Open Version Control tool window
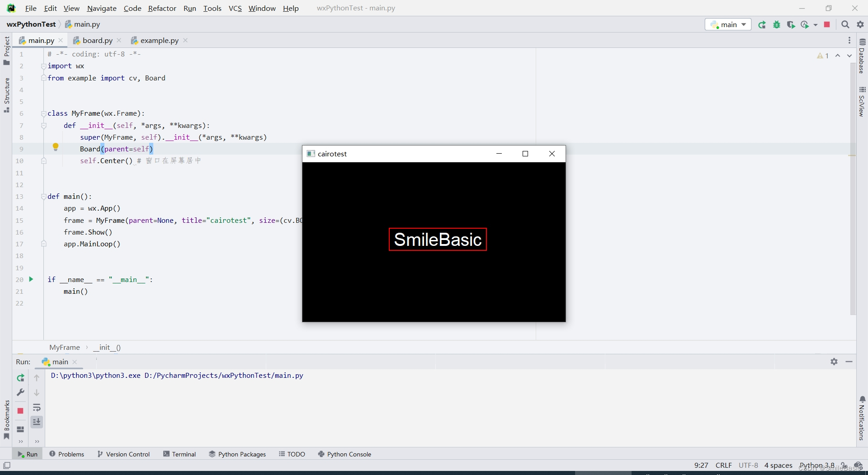 click(123, 454)
